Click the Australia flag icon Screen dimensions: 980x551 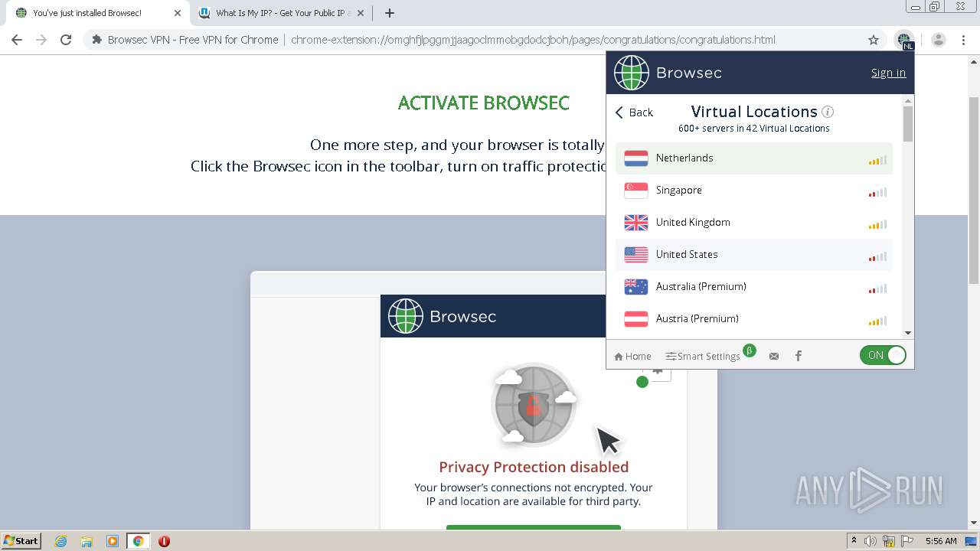[x=636, y=287]
